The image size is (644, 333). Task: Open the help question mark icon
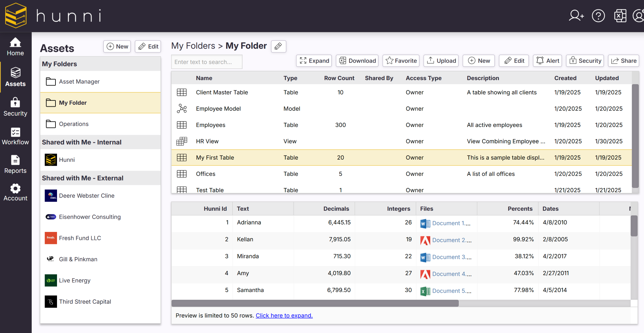[x=598, y=16]
